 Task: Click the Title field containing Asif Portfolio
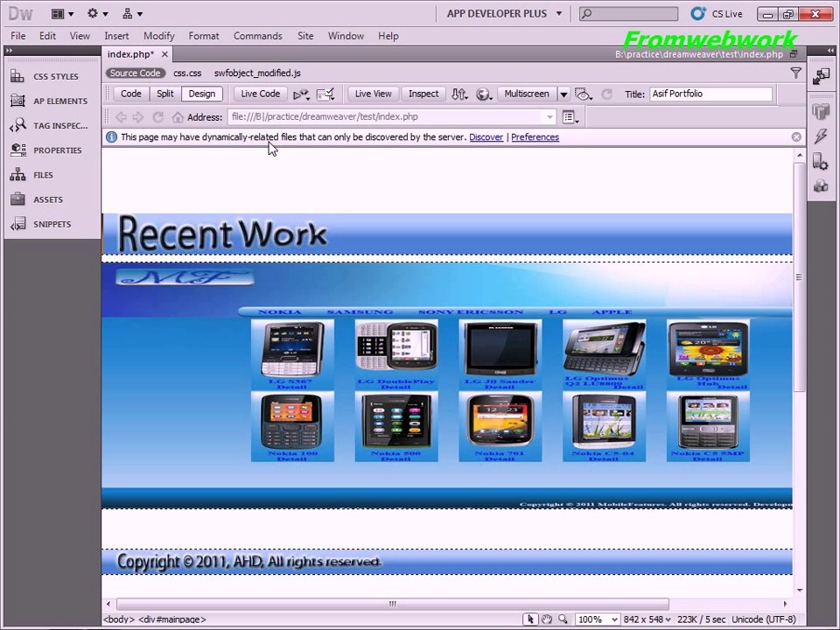click(710, 94)
